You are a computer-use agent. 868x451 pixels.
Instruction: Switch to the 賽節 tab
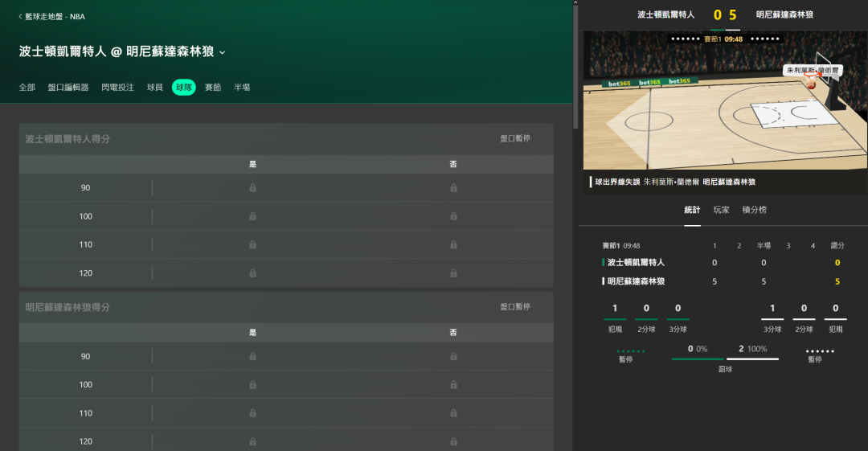(x=212, y=87)
